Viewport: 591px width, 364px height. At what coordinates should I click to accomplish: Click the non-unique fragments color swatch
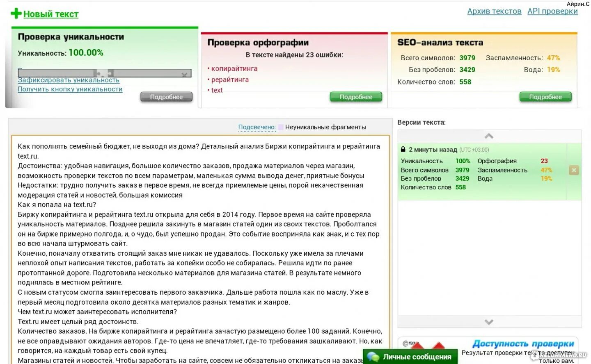tap(281, 127)
